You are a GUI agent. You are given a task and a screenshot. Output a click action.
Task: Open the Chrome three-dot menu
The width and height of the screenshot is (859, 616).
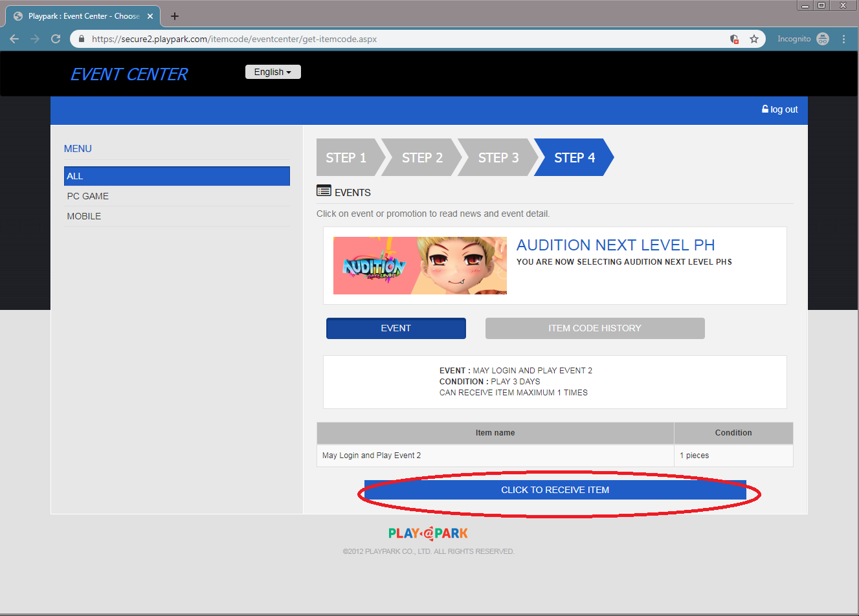[843, 39]
